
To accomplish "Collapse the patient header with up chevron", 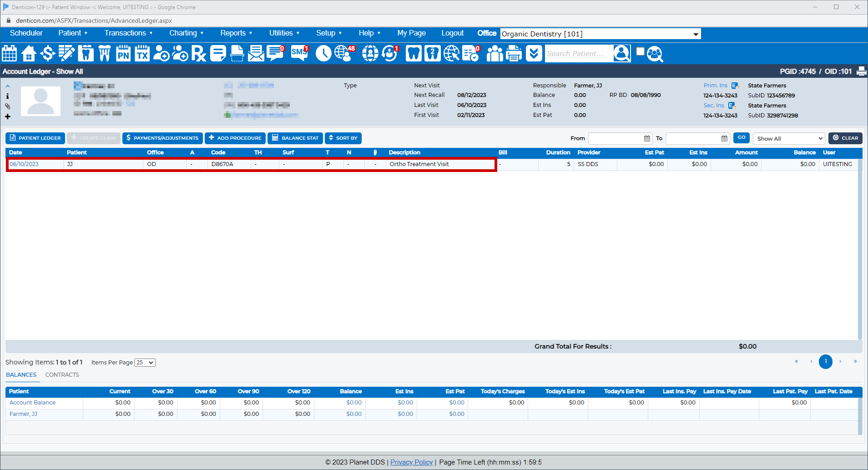I will point(8,86).
